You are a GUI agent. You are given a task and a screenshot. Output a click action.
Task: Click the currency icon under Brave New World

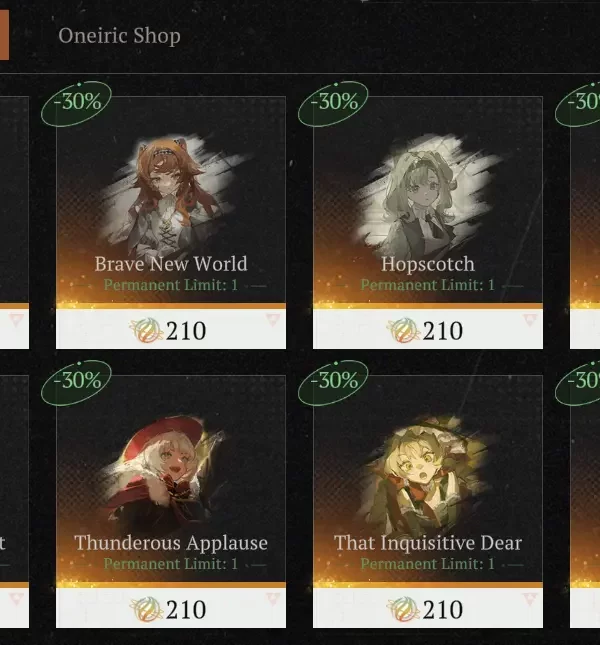(145, 330)
